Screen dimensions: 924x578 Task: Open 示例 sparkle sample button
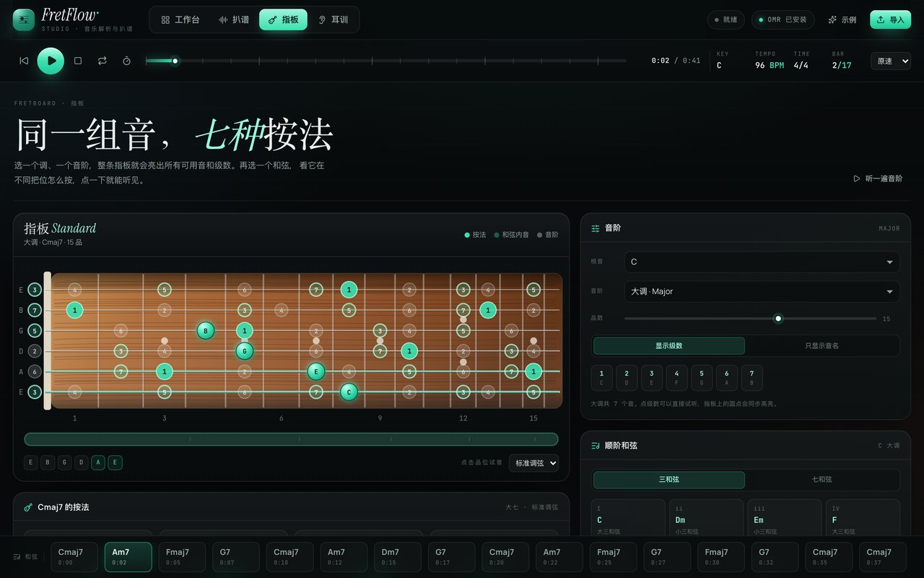pos(842,20)
